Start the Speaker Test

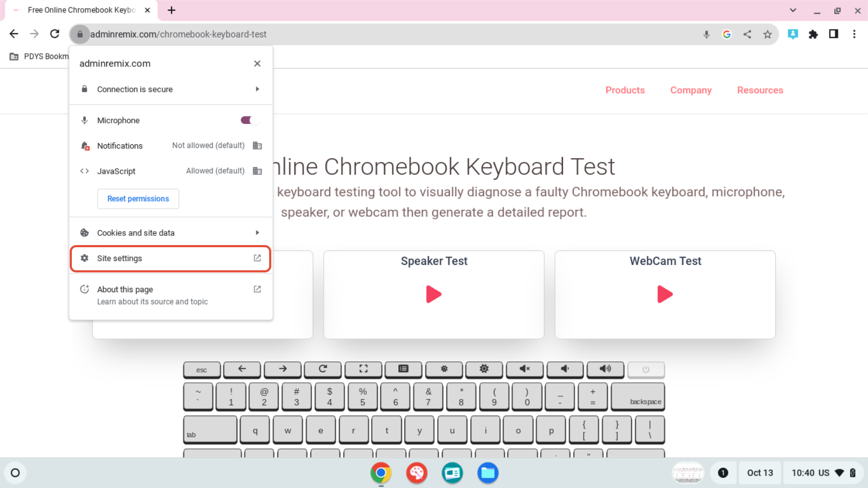point(434,294)
